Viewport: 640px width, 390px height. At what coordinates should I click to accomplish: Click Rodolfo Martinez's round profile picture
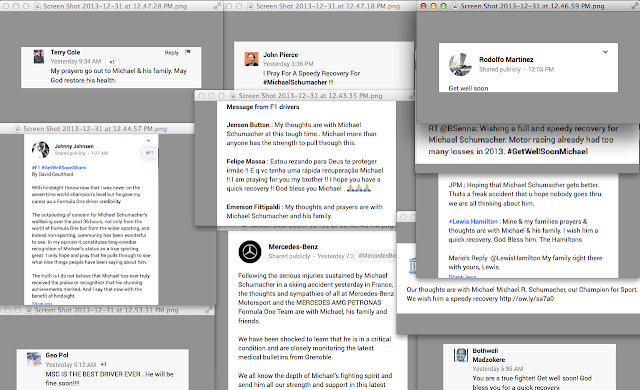pyautogui.click(x=460, y=64)
